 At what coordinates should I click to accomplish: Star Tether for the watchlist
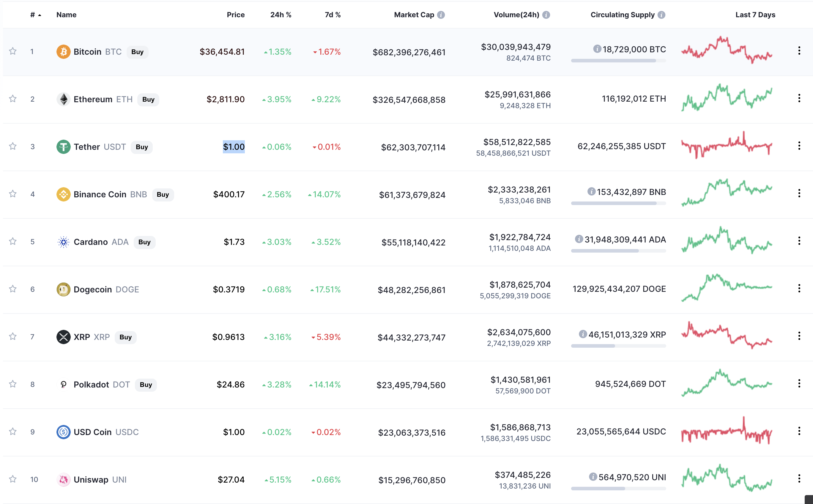(x=13, y=146)
